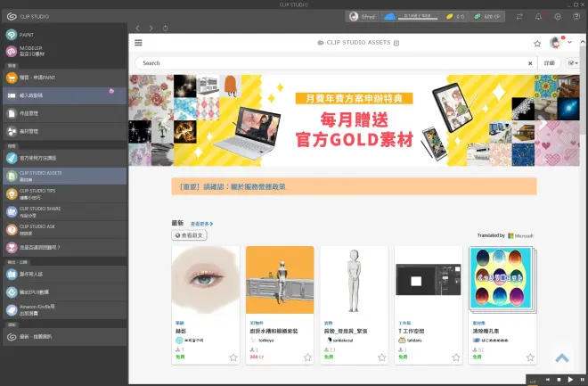Open the document-icon works management entry
588x386 pixels.
[64, 113]
